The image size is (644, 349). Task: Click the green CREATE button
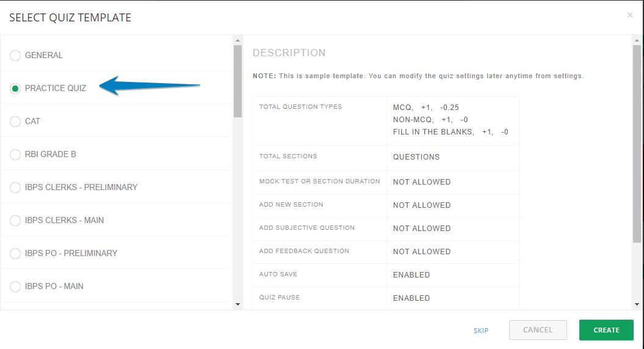pos(606,330)
